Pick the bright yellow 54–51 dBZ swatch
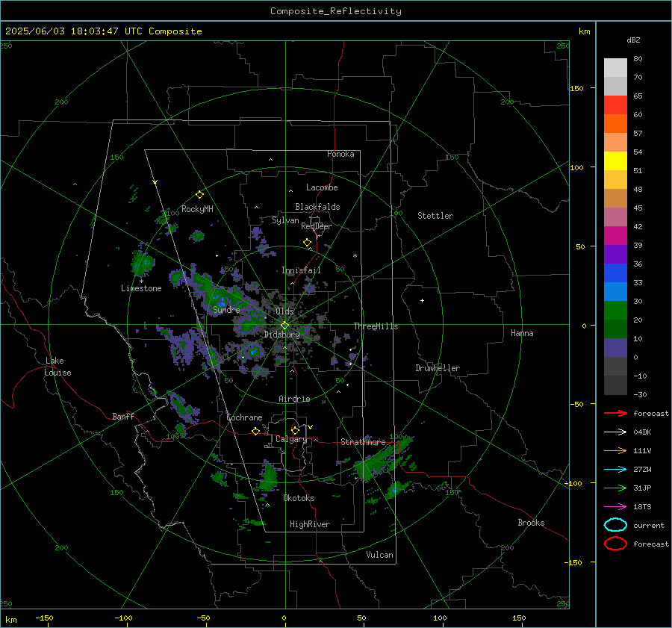Image resolution: width=672 pixels, height=628 pixels. [x=615, y=161]
